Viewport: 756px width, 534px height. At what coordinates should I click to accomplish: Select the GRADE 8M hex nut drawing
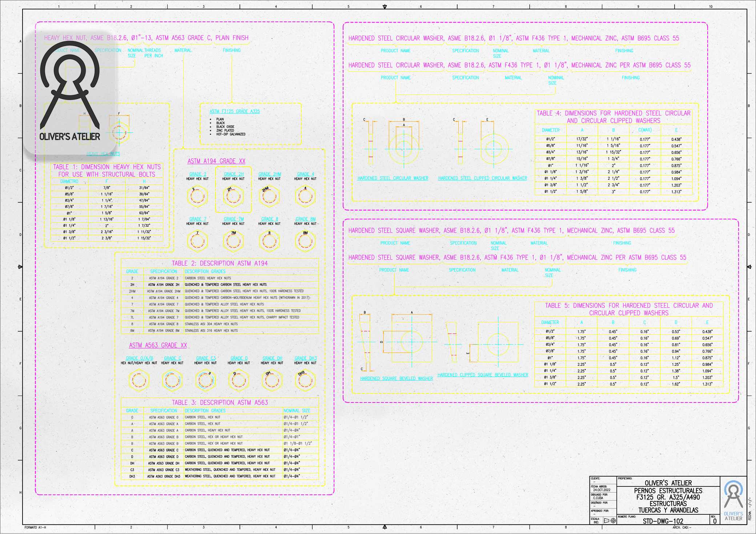tap(305, 241)
